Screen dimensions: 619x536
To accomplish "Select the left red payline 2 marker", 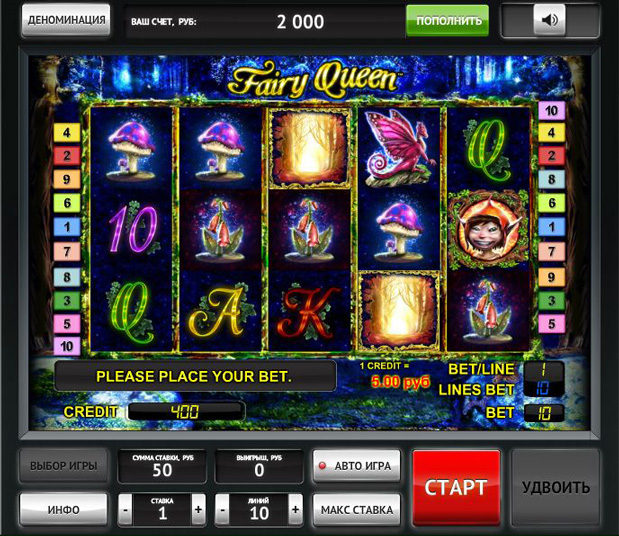I will pyautogui.click(x=67, y=156).
